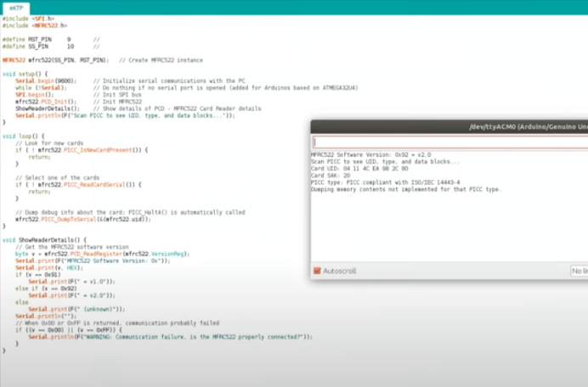Click the 'Card UID: 04 11 4C EA' output line
588x387 pixels.
(x=359, y=169)
